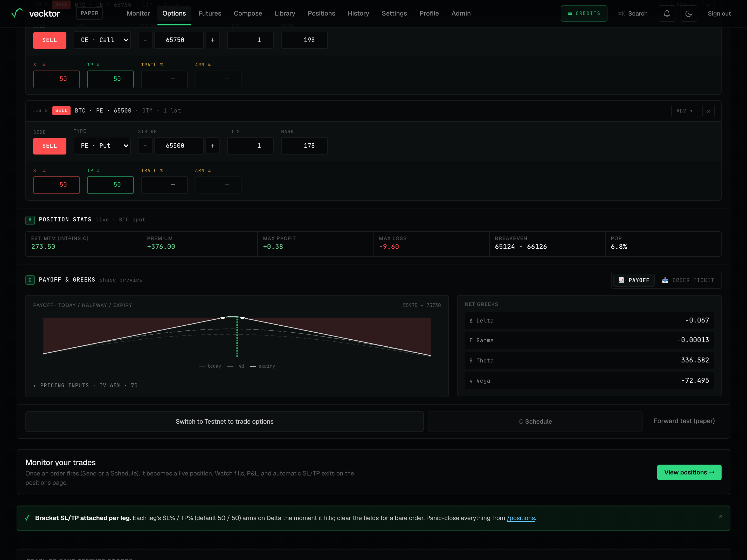Click the Vega value -72.495

click(x=695, y=380)
